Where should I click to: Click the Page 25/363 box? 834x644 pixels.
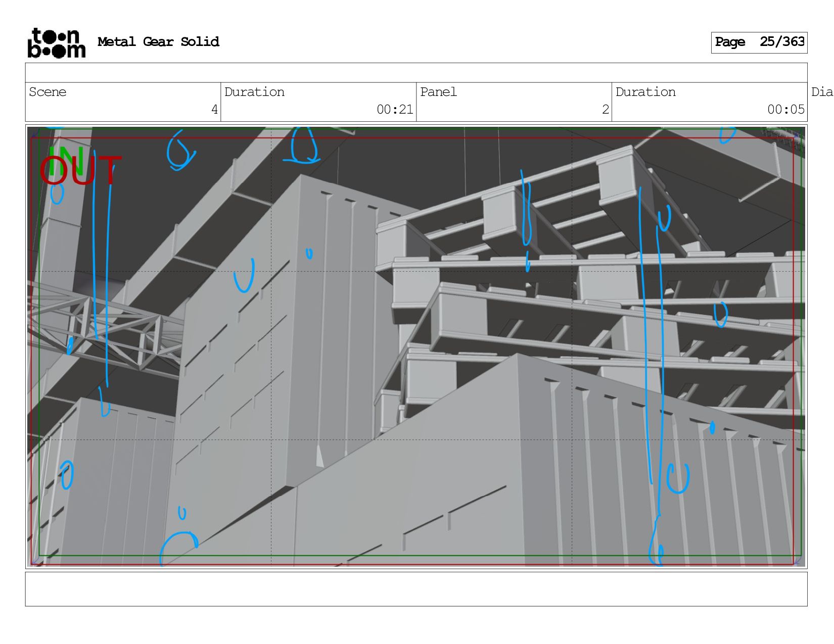tap(759, 42)
